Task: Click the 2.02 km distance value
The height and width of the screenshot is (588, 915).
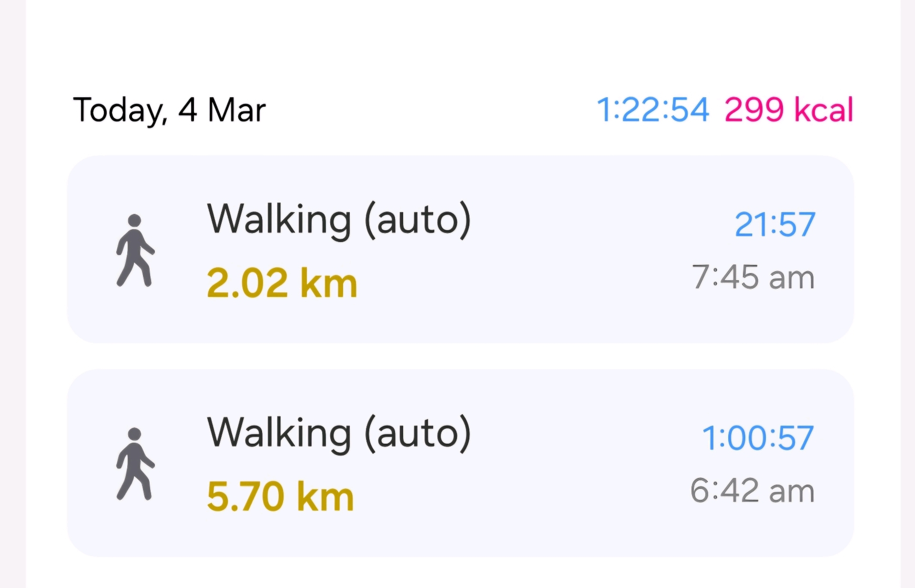Action: (282, 283)
